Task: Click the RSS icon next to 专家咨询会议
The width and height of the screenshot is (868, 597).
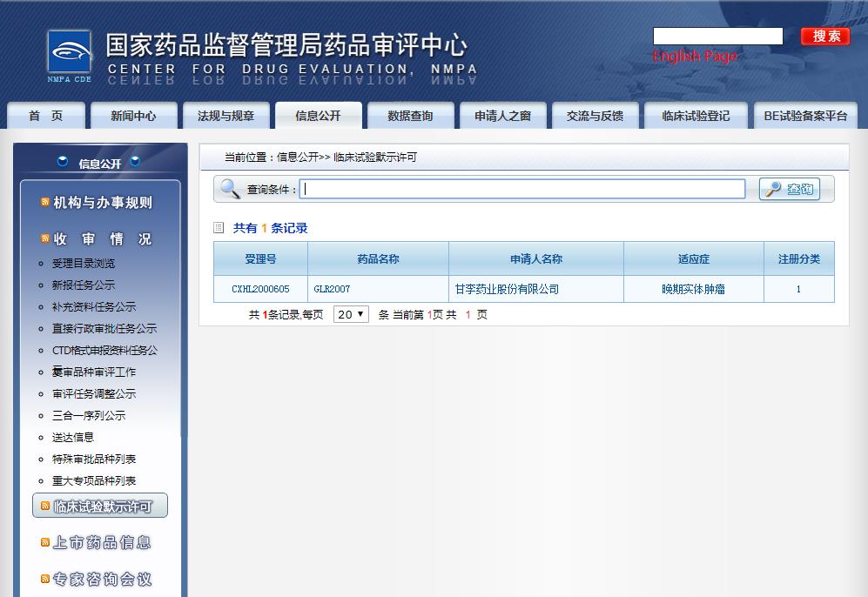Action: tap(44, 580)
